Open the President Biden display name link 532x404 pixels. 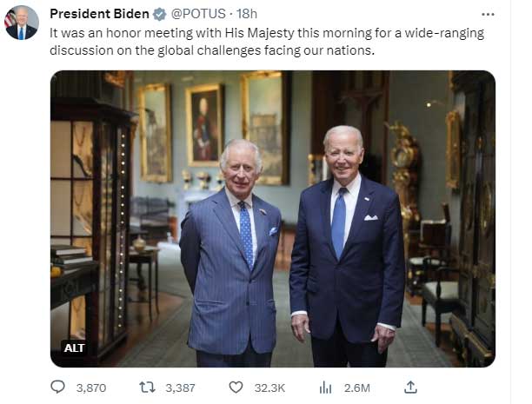tap(99, 15)
